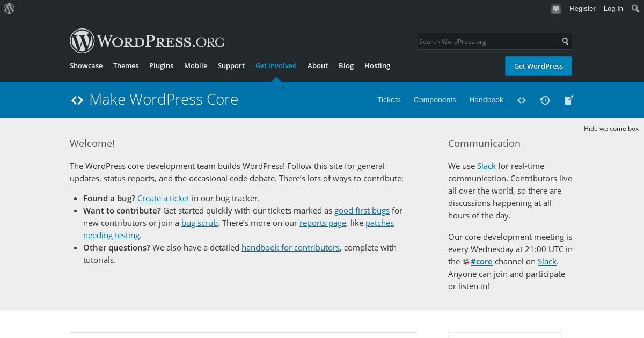
Task: Open the code browser icon next to Handbook
Action: 522,100
